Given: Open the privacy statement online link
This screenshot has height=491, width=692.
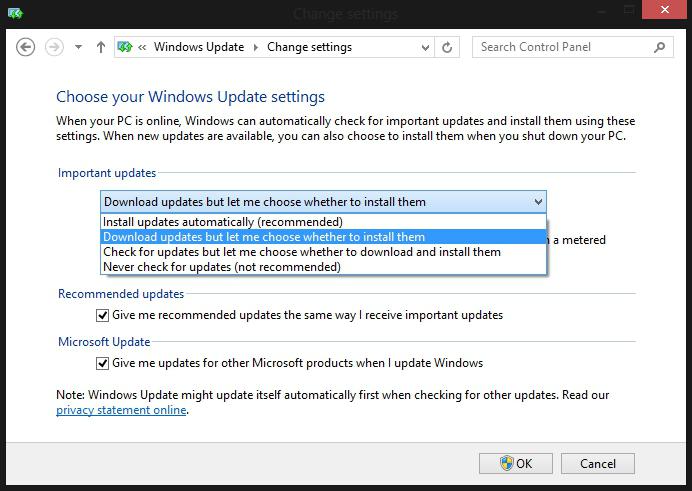Looking at the screenshot, I should tap(121, 410).
